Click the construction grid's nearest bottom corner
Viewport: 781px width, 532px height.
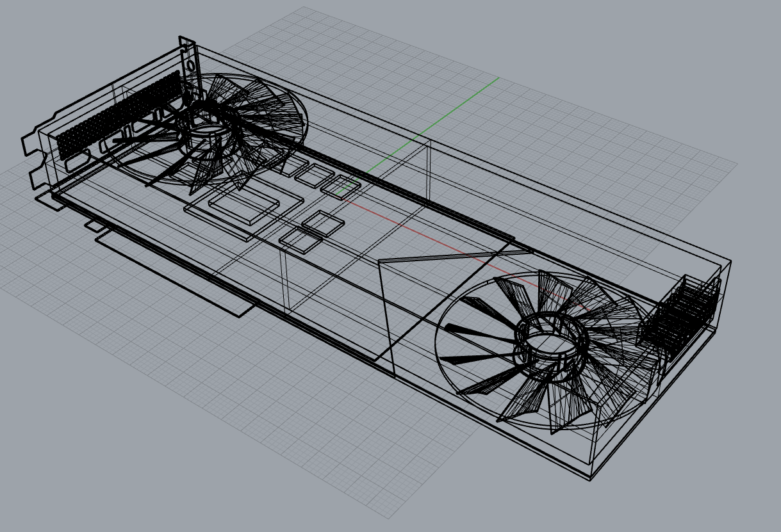pos(391,518)
